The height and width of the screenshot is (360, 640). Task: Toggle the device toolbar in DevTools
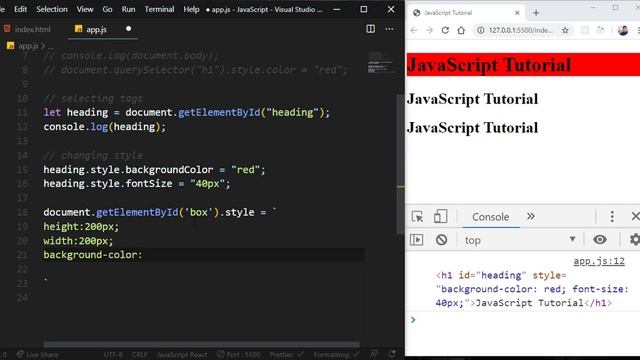[440, 216]
